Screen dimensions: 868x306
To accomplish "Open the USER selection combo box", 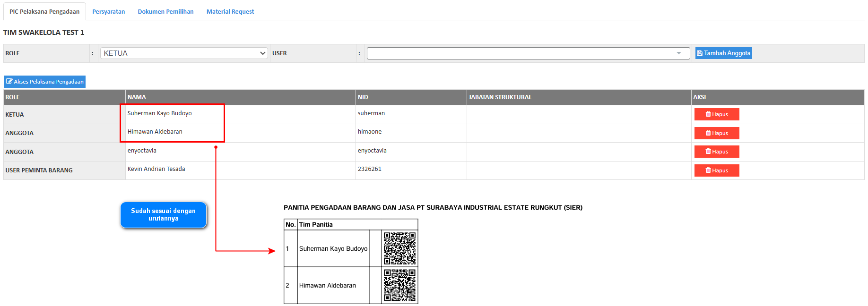I will [x=528, y=53].
